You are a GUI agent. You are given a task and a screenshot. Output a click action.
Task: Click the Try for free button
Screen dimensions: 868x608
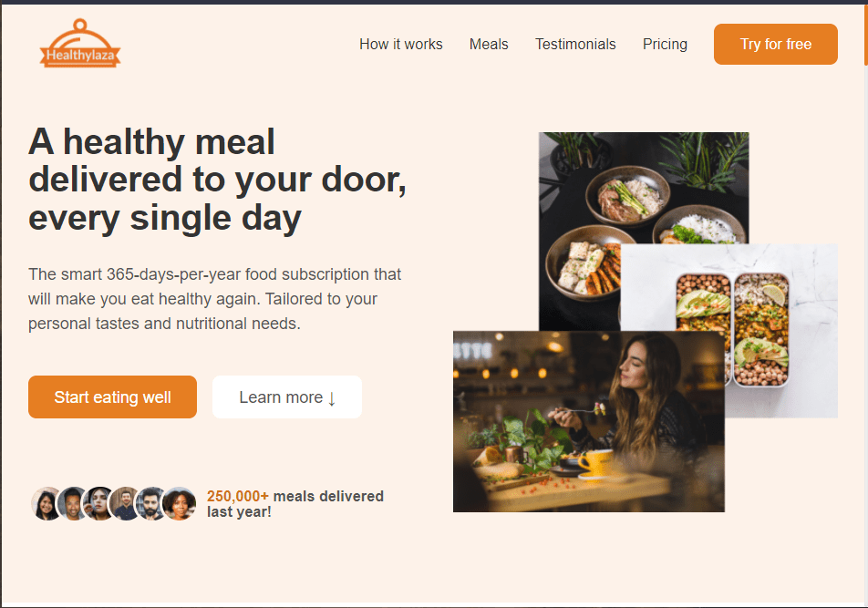(x=776, y=45)
